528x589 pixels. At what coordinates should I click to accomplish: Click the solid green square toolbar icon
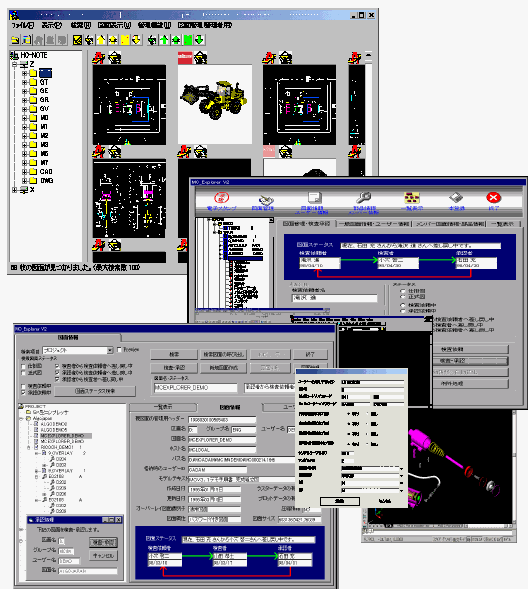click(x=188, y=39)
